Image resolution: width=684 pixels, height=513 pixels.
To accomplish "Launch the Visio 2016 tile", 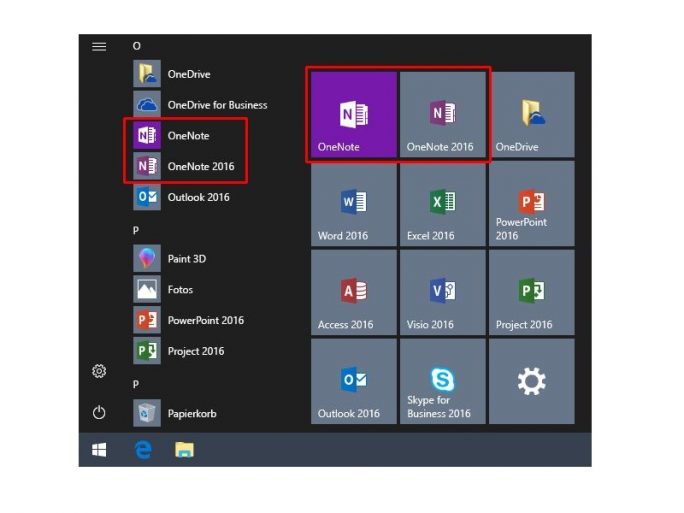I will click(443, 292).
